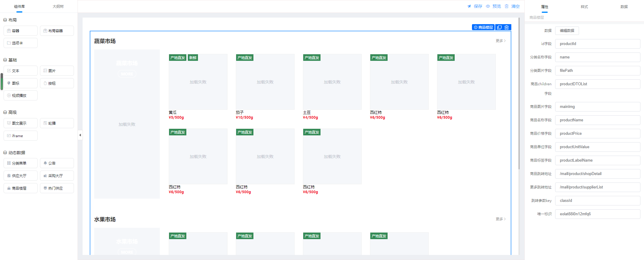644x260 pixels.
Task: Pick the 分类菜单 category menu icon
Action: (9, 163)
